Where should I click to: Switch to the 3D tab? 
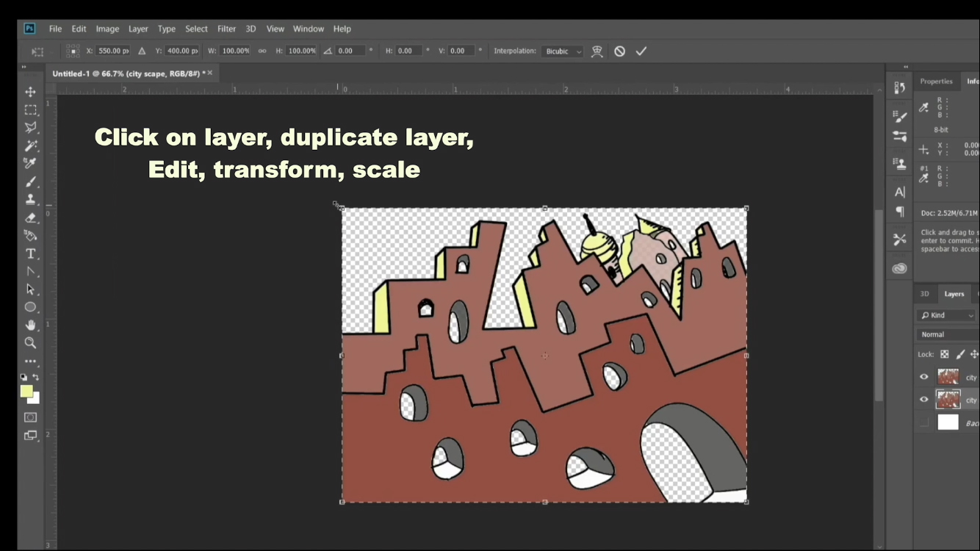[925, 293]
